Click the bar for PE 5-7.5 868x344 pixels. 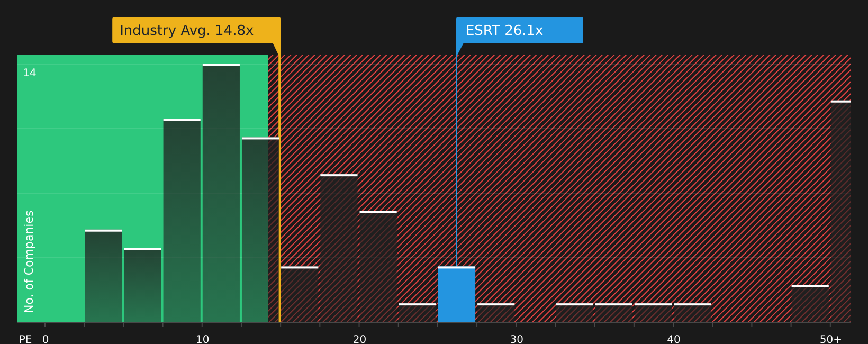(142, 285)
